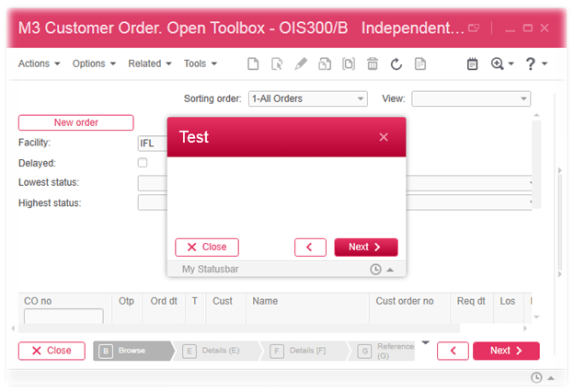This screenshot has height=392, width=574.
Task: Click the Copy record toolbar icon
Action: (x=325, y=64)
